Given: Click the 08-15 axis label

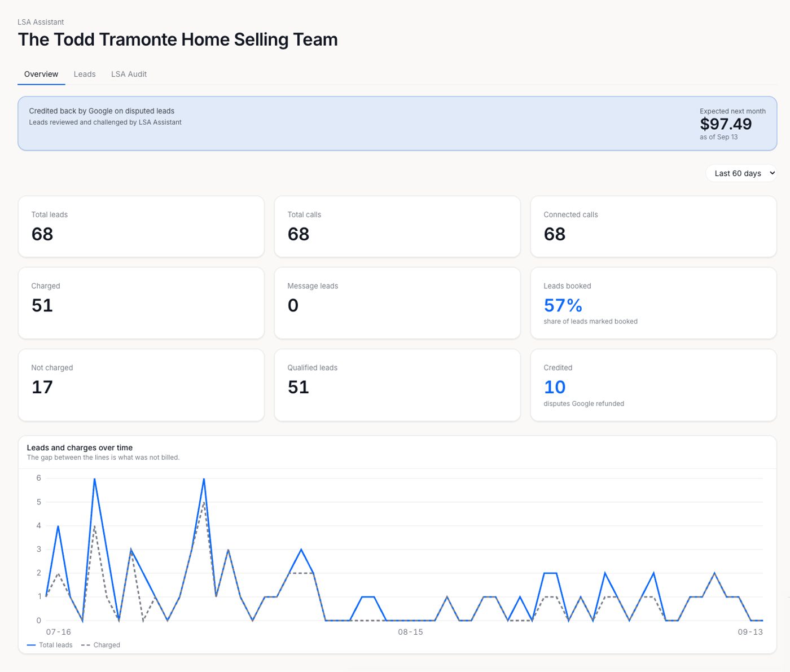Looking at the screenshot, I should 410,632.
